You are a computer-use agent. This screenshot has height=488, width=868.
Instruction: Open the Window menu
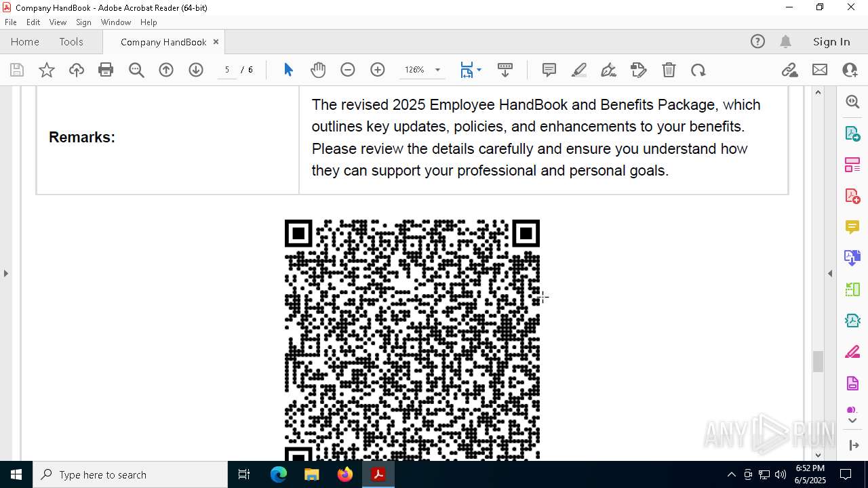116,22
